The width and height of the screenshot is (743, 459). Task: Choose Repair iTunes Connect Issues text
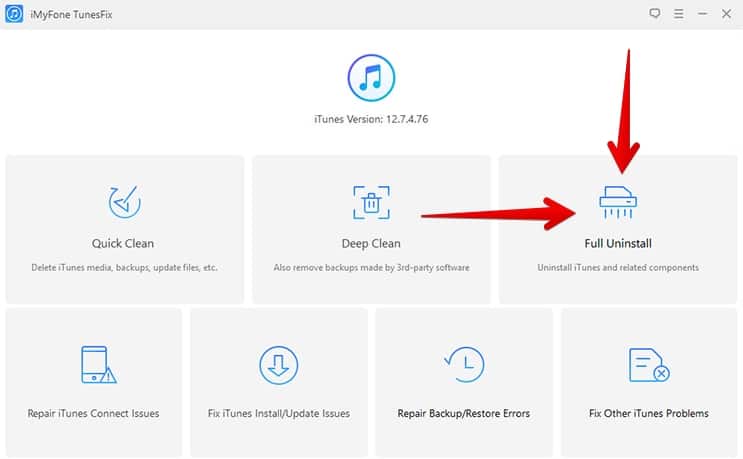tap(93, 414)
